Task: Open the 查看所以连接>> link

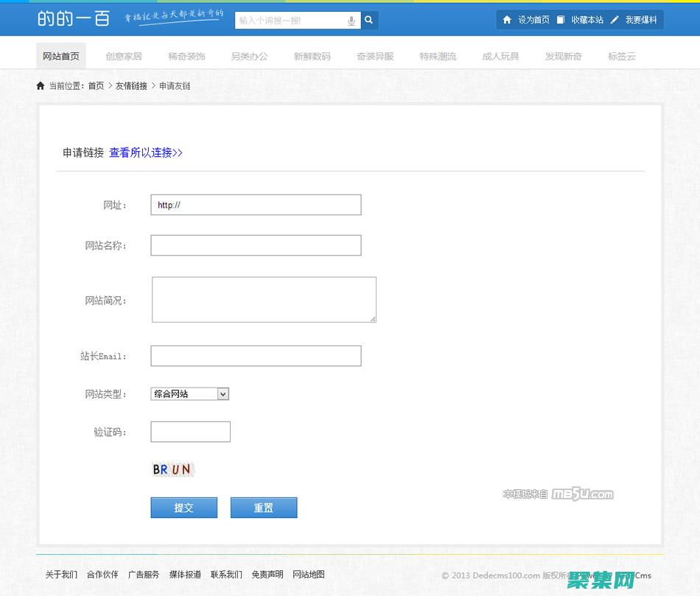Action: [146, 152]
